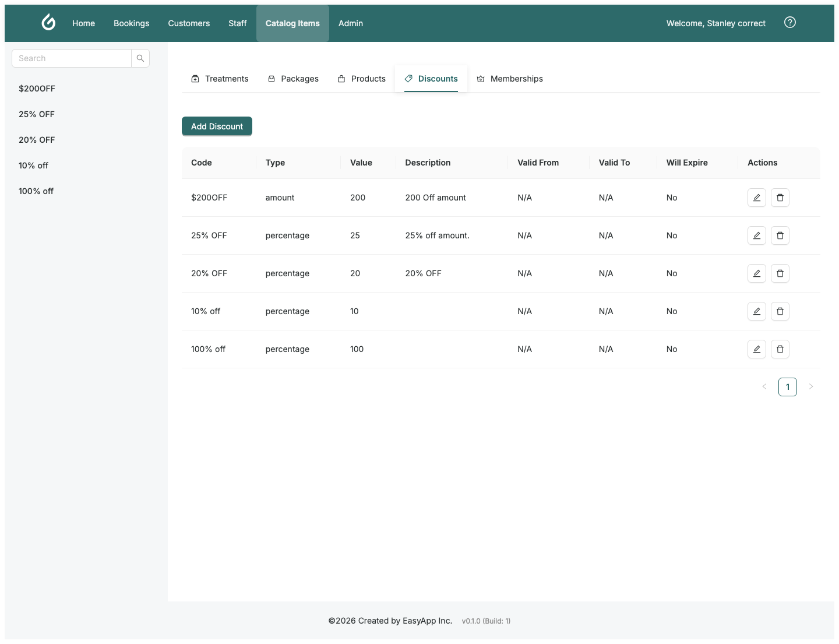Select the Discounts tab
Screen dimensions: 839x644
tap(431, 79)
